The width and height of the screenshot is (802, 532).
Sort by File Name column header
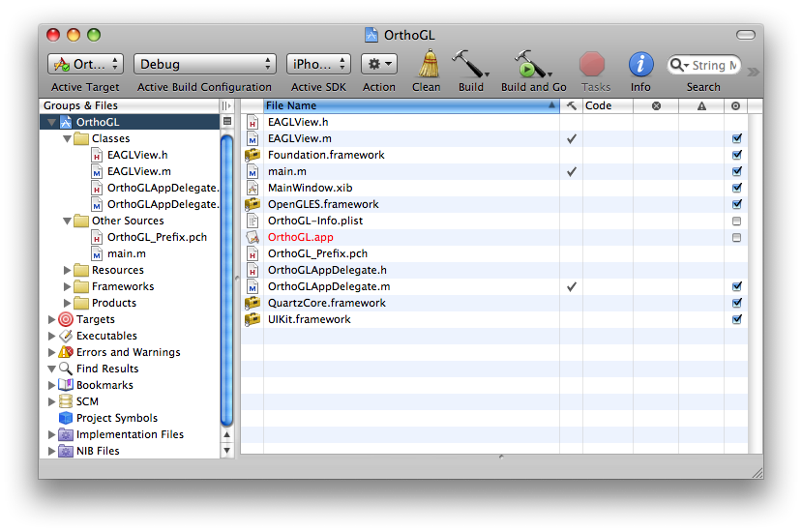[x=411, y=105]
